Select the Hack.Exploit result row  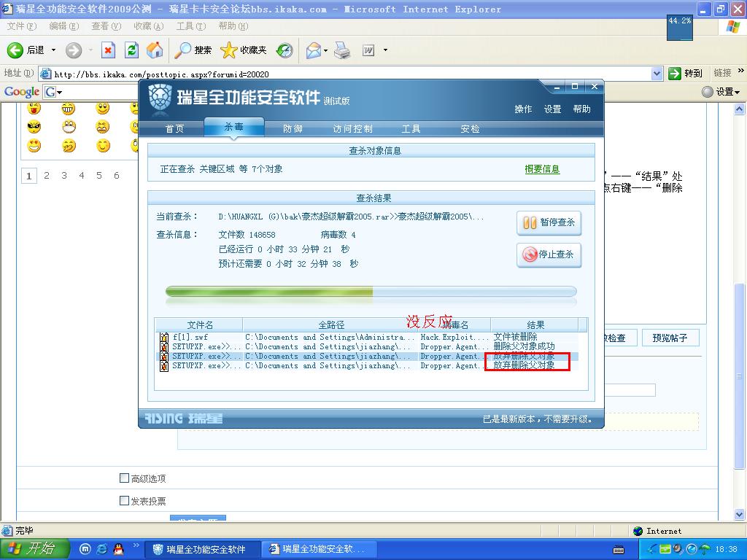(368, 337)
